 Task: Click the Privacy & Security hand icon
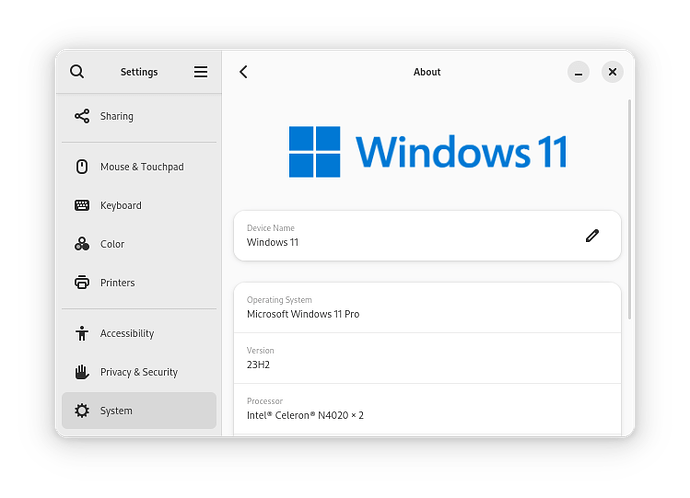82,372
